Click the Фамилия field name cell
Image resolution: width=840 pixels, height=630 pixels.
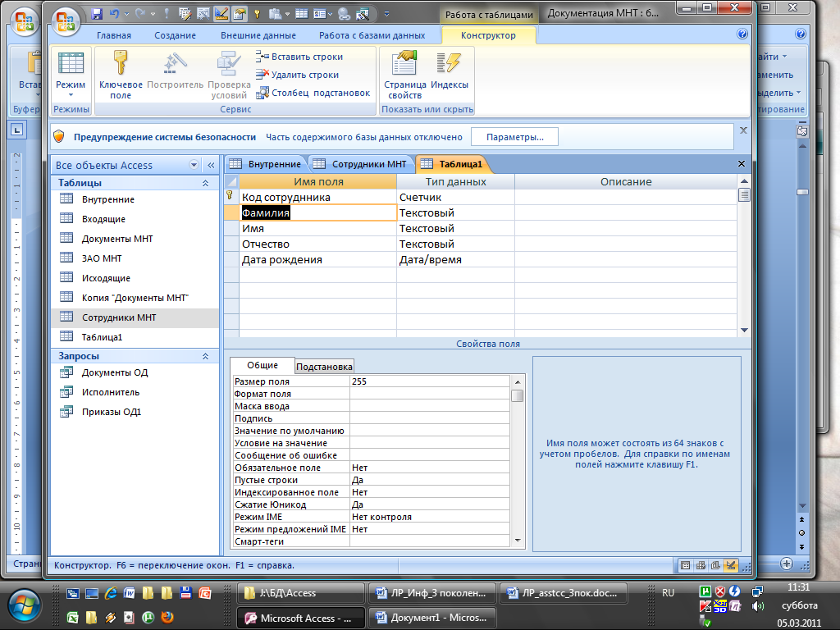tap(317, 213)
